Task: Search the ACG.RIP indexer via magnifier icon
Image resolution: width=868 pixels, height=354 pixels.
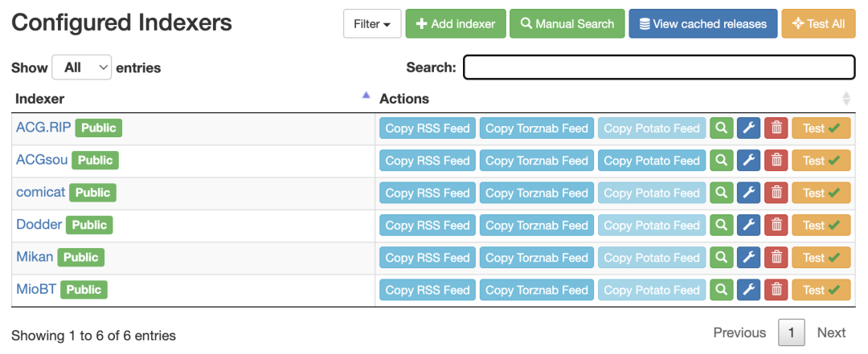Action: click(721, 128)
